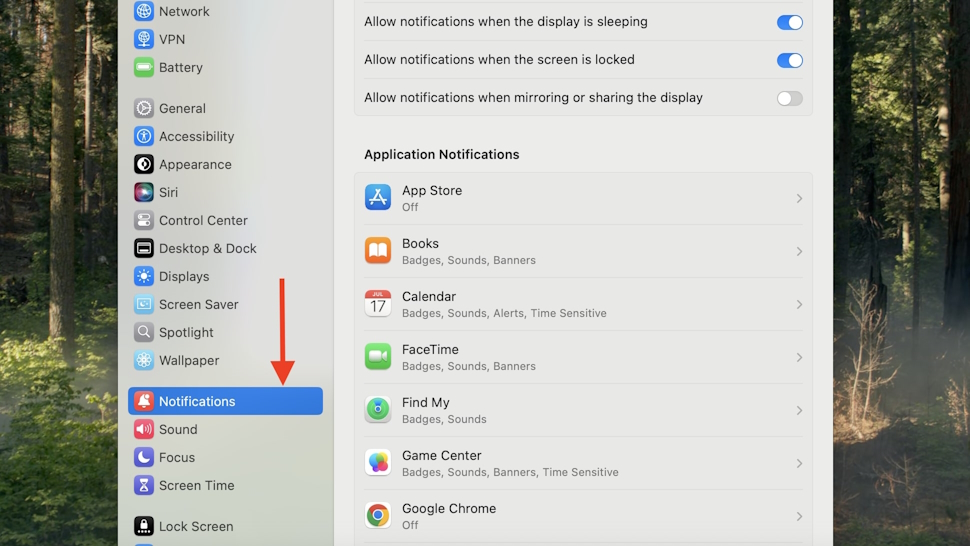Expand Books row chevron

[799, 252]
